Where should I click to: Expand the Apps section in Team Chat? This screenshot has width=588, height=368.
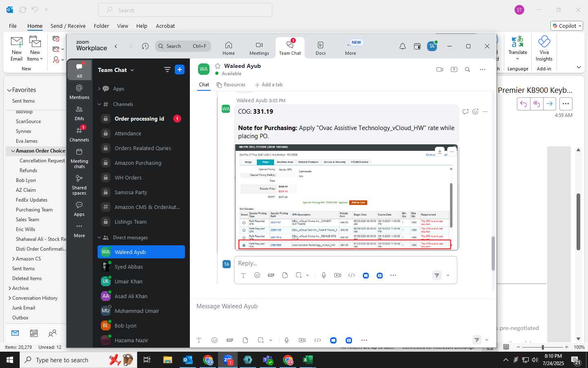99,89
